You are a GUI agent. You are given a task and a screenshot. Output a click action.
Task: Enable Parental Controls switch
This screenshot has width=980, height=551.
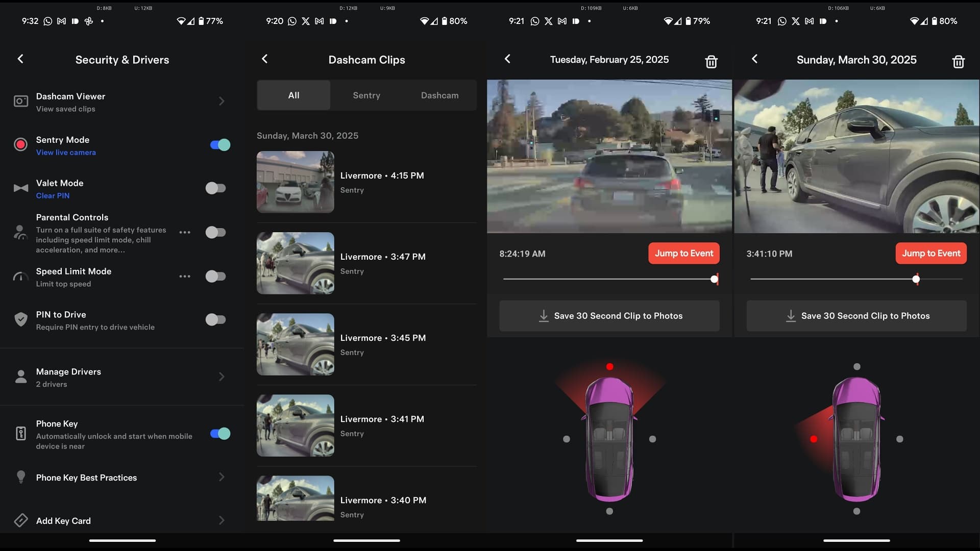(x=215, y=233)
